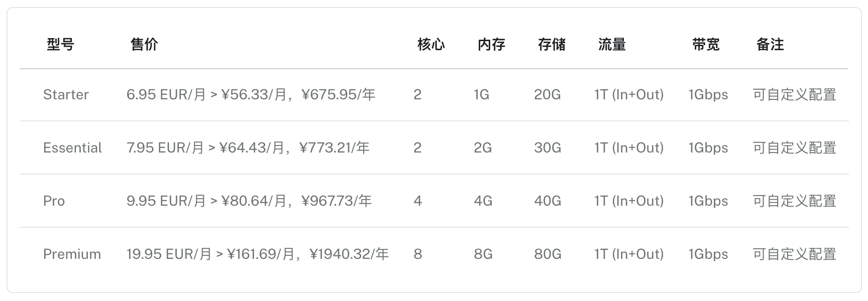868x301 pixels.
Task: Click the 6.95 EUR/月 price cell
Action: point(251,95)
